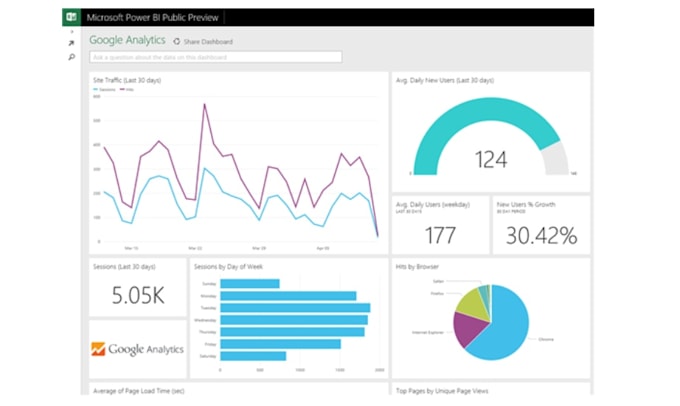Open Average of Page Load Time (sec) tile

(139, 391)
